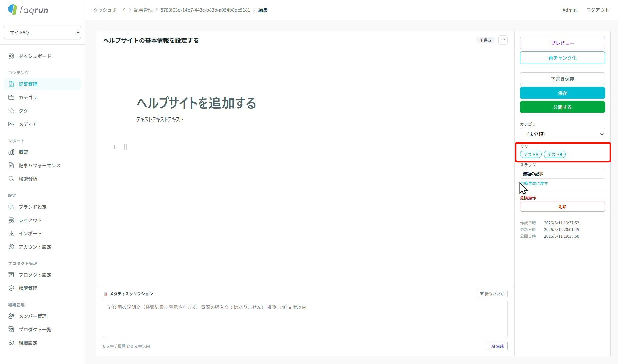Click the 下書き status badge

(485, 40)
